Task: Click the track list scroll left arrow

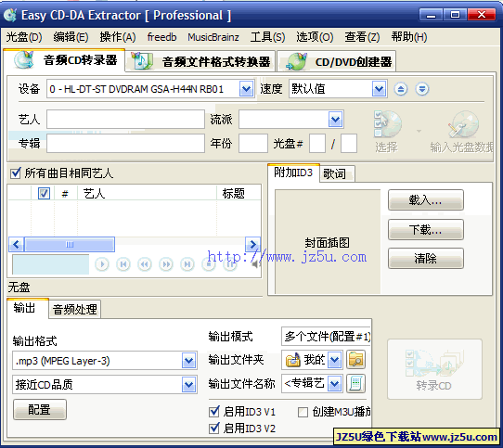Action: click(x=17, y=245)
